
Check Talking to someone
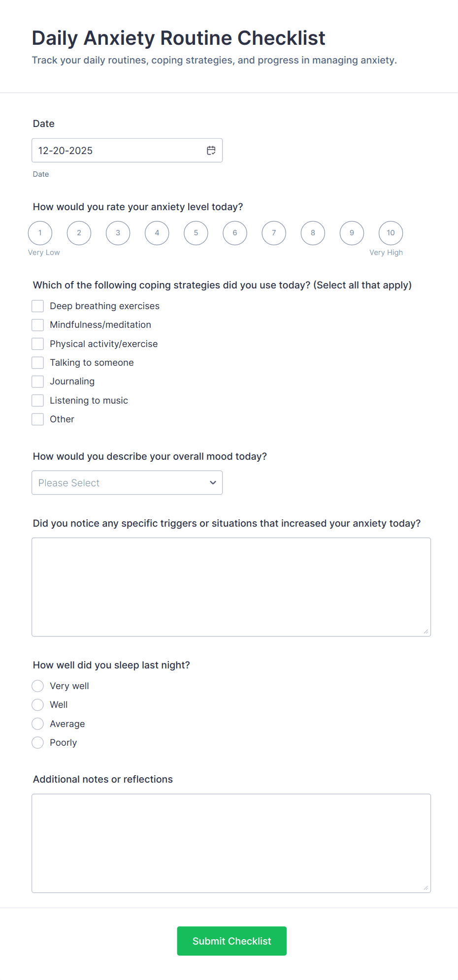pyautogui.click(x=38, y=363)
